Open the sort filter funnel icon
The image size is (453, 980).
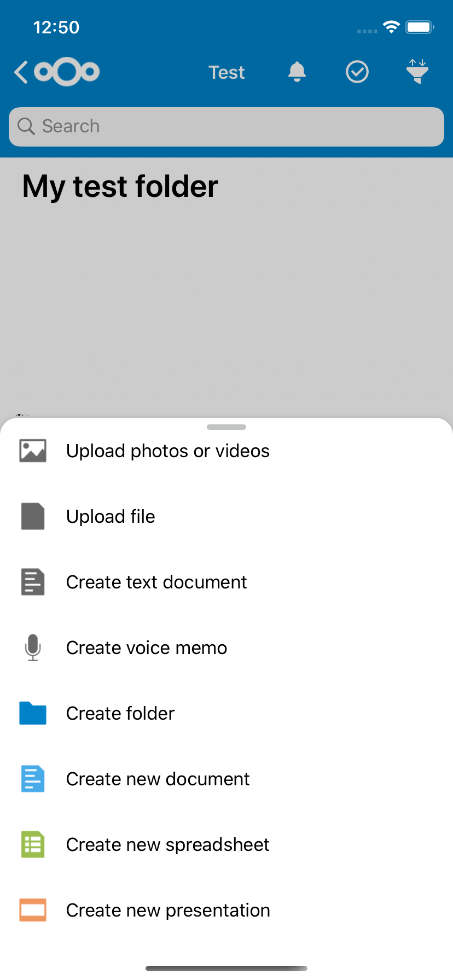coord(417,72)
